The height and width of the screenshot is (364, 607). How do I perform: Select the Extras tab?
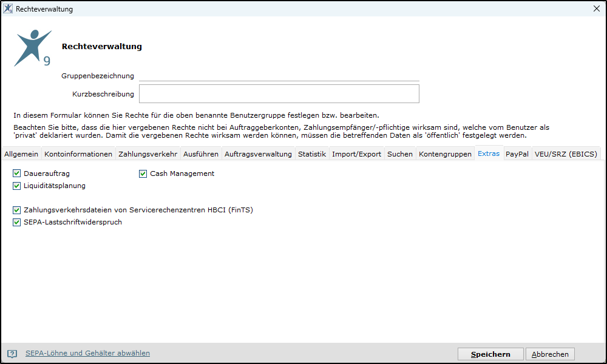[489, 153]
